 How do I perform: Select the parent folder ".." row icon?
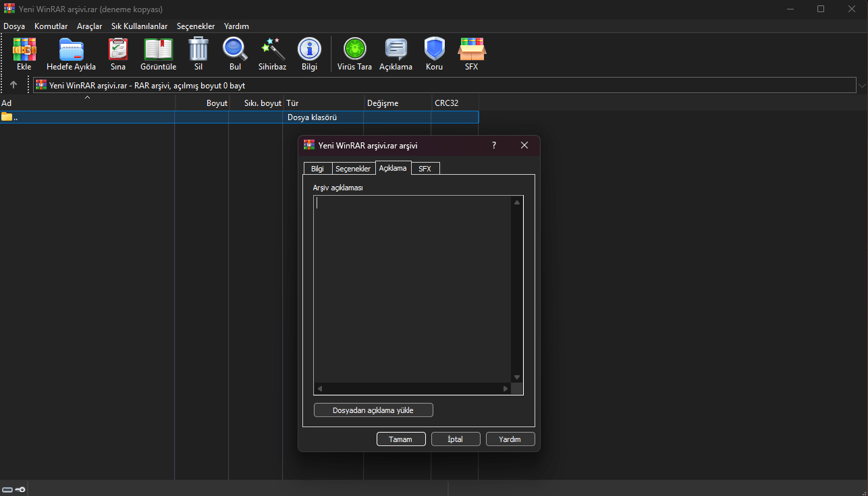click(x=7, y=117)
